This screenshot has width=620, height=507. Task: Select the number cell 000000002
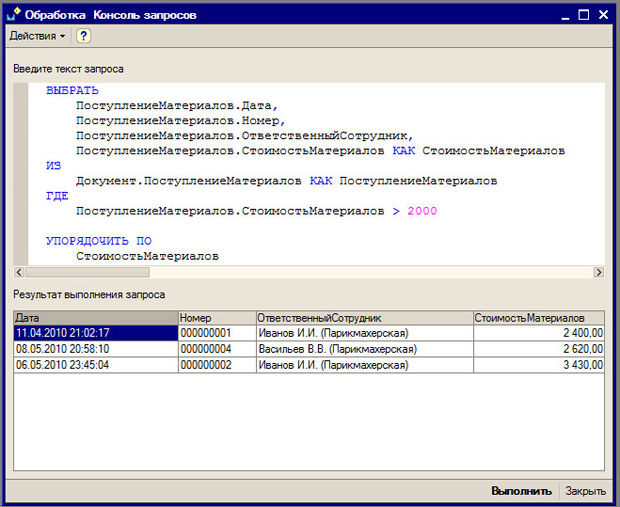click(x=217, y=365)
